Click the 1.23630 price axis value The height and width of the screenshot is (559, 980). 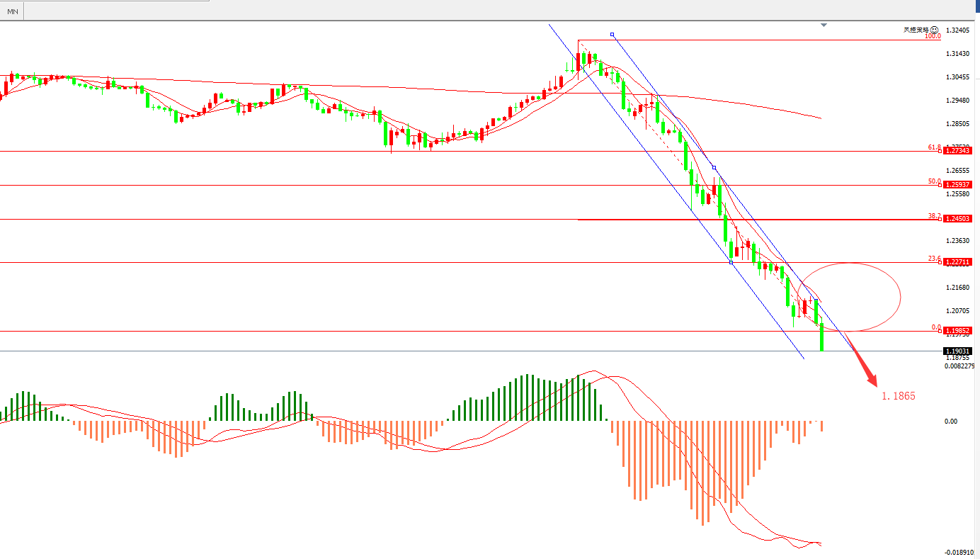click(959, 241)
